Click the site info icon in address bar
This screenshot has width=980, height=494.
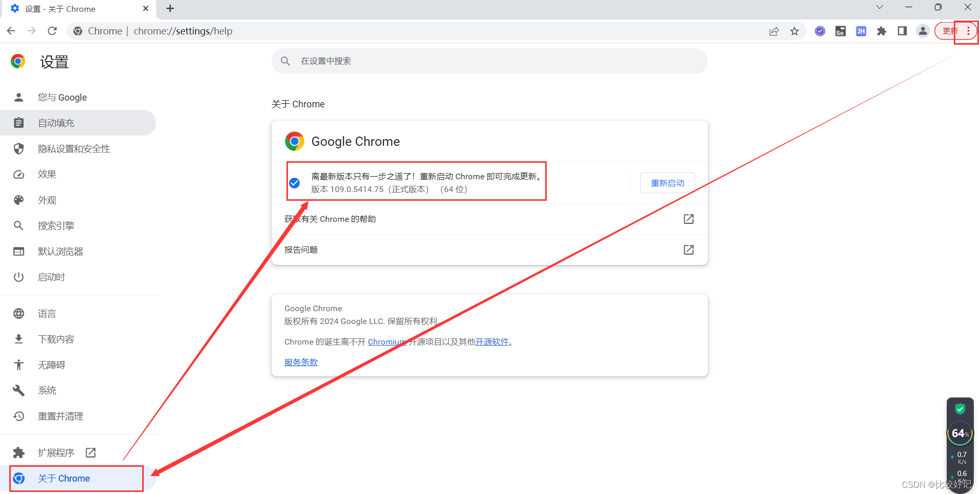(x=78, y=31)
